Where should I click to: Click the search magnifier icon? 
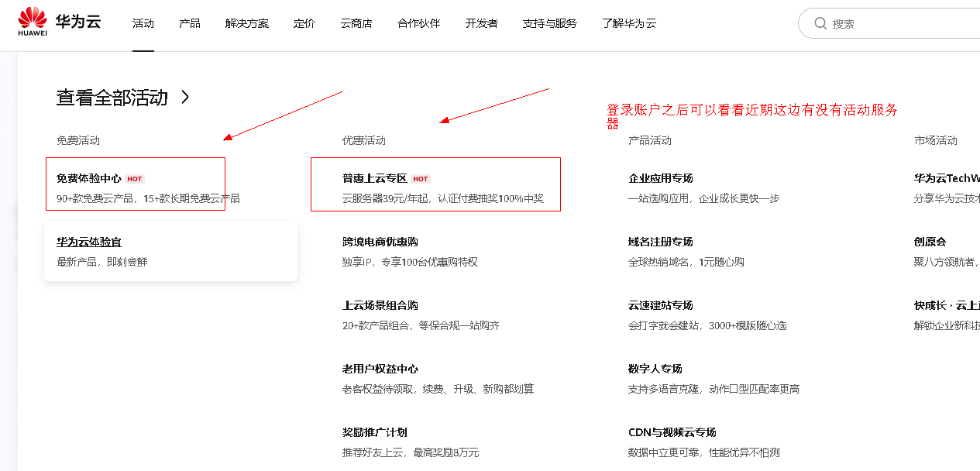(x=820, y=23)
